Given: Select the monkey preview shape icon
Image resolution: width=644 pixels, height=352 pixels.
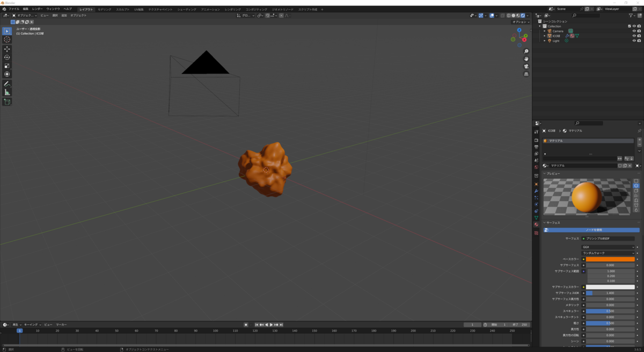Looking at the screenshot, I should pyautogui.click(x=636, y=200).
